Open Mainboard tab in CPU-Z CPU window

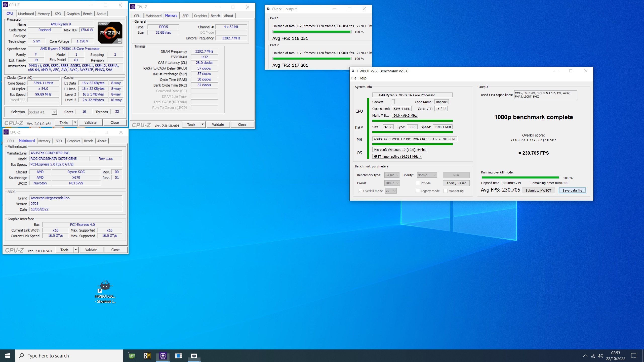pos(26,14)
